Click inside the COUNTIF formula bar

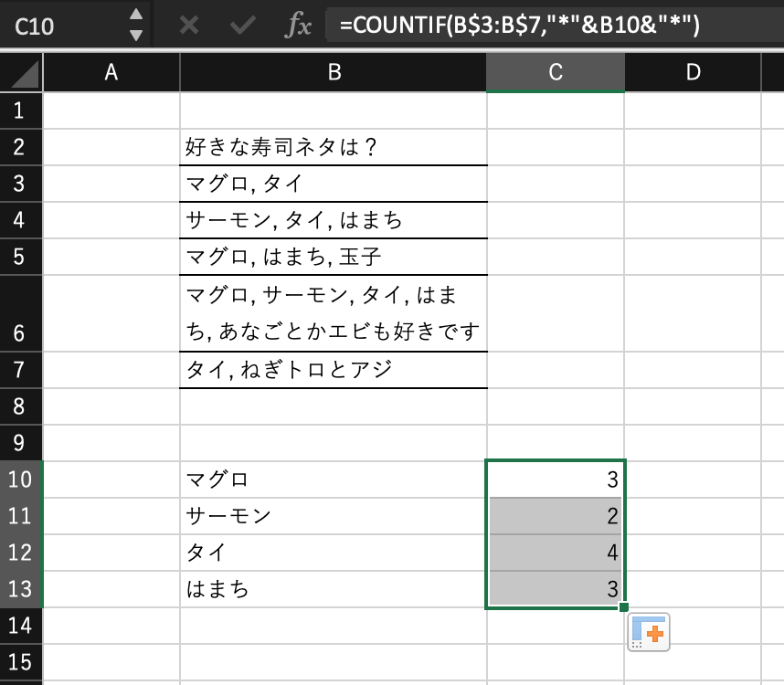click(555, 25)
